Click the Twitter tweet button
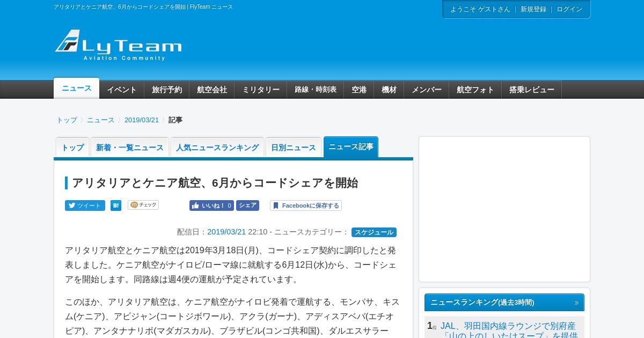 coord(85,205)
